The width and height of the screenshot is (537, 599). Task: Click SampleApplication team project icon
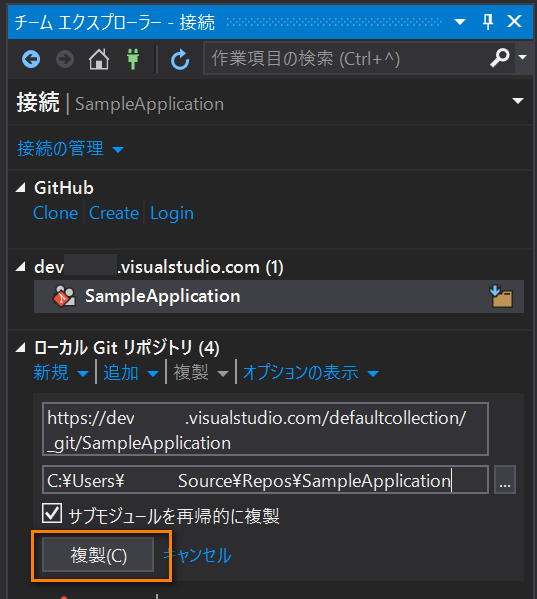pos(64,296)
